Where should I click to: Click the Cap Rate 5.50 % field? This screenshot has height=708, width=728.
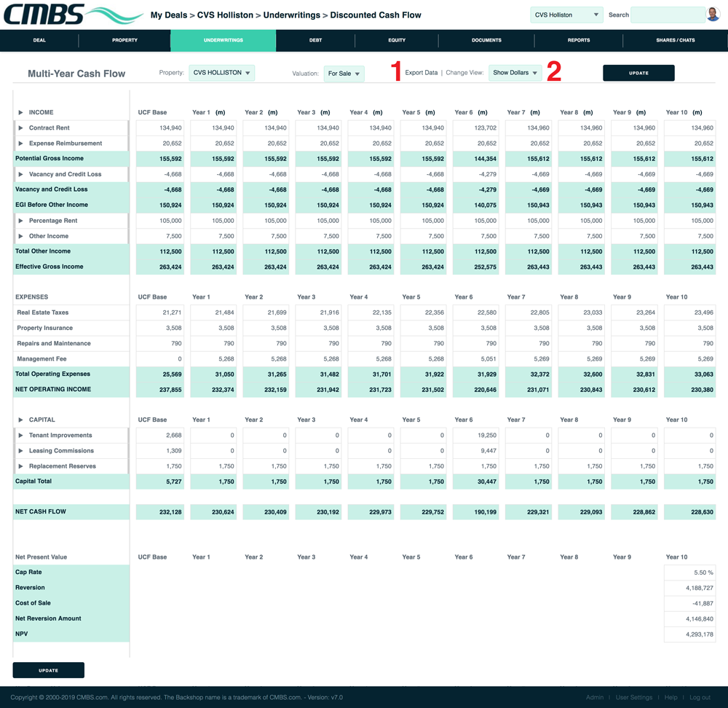point(689,573)
